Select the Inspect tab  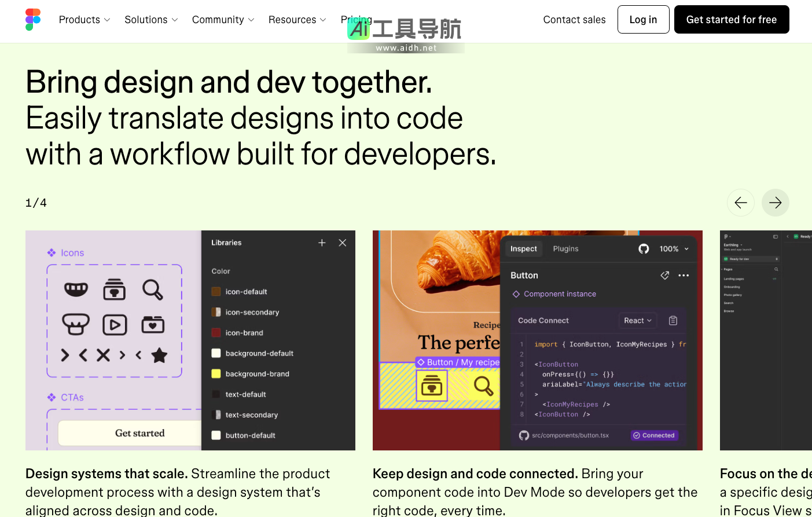point(524,249)
